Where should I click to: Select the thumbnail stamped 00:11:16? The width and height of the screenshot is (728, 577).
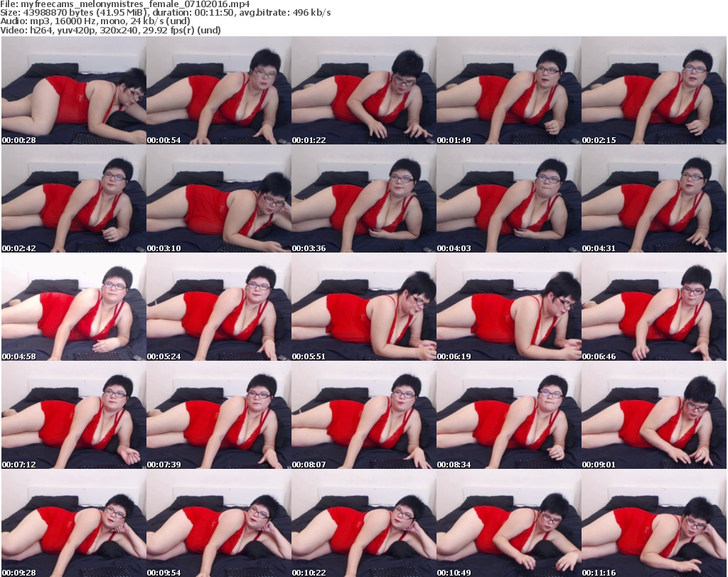(x=654, y=524)
